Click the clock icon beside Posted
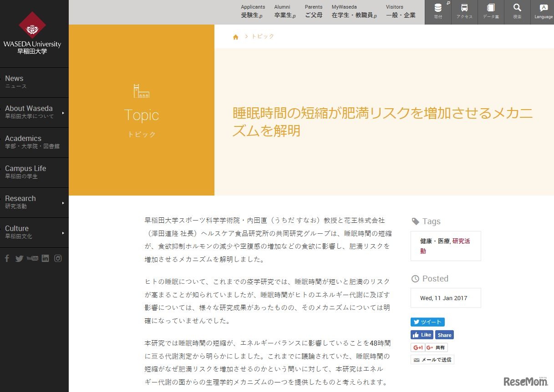Viewport: 554px width, 392px height. [x=415, y=279]
